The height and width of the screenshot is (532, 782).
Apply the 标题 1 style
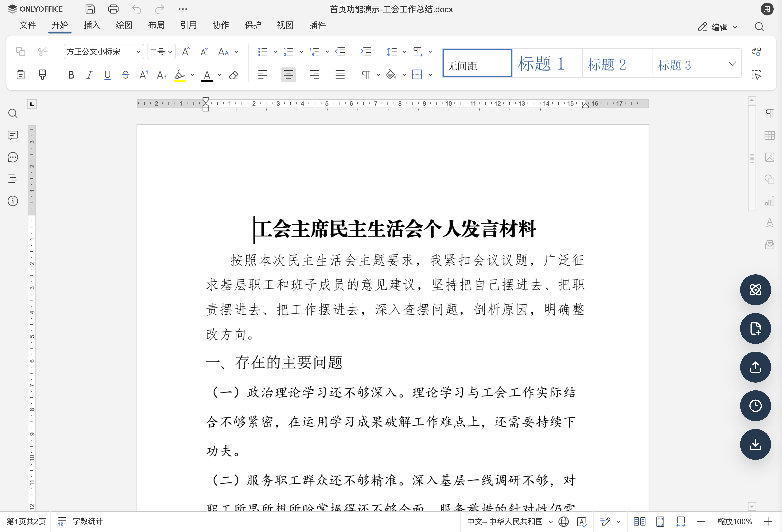point(547,63)
